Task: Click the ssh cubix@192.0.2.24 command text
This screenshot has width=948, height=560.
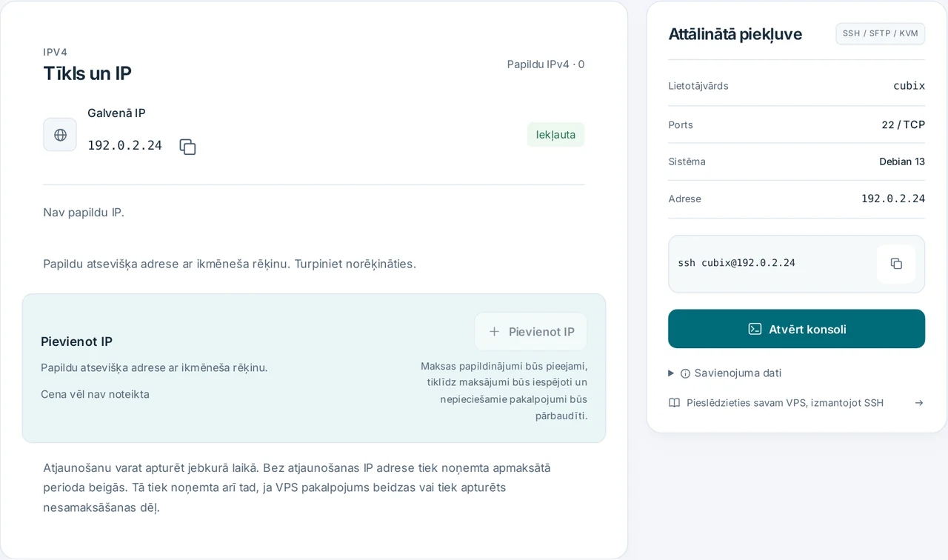Action: coord(736,263)
